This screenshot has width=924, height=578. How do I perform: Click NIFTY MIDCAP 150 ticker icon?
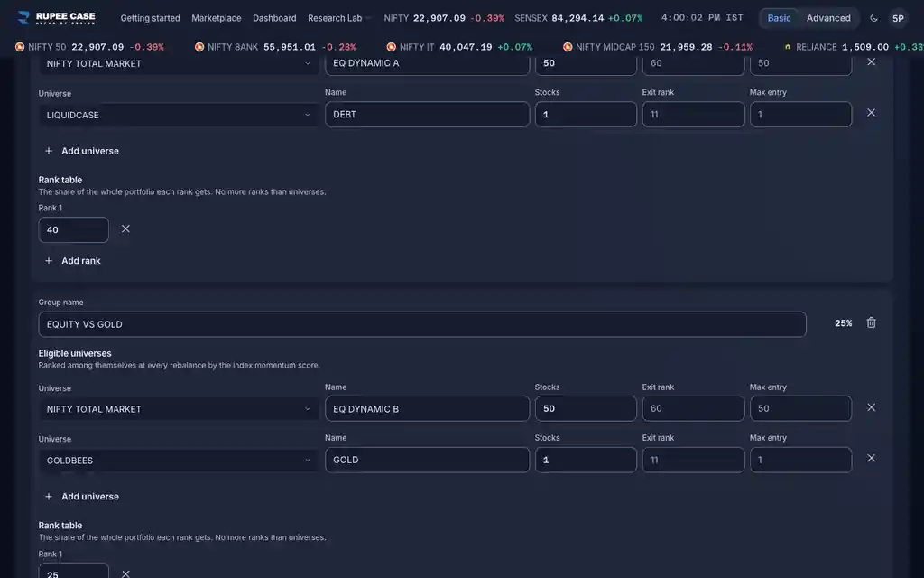pyautogui.click(x=568, y=47)
